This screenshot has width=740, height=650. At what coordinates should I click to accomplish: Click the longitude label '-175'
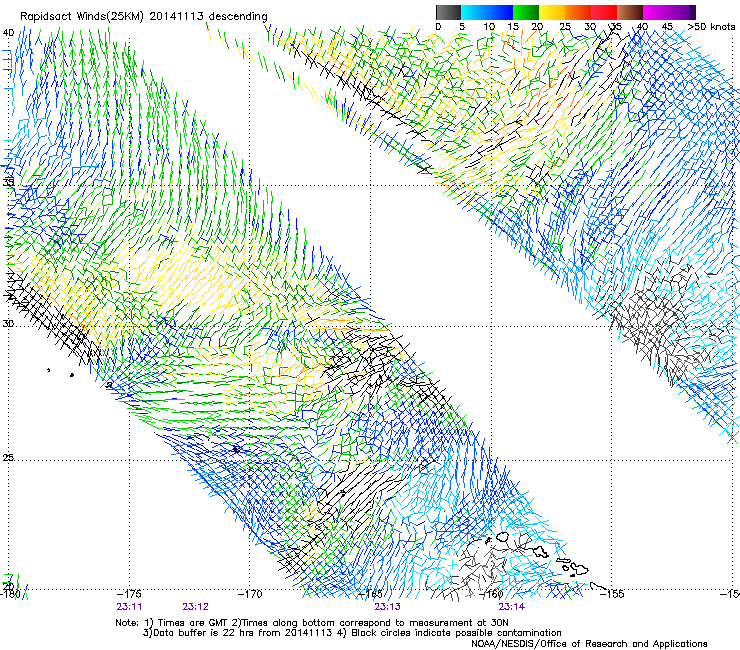(130, 594)
